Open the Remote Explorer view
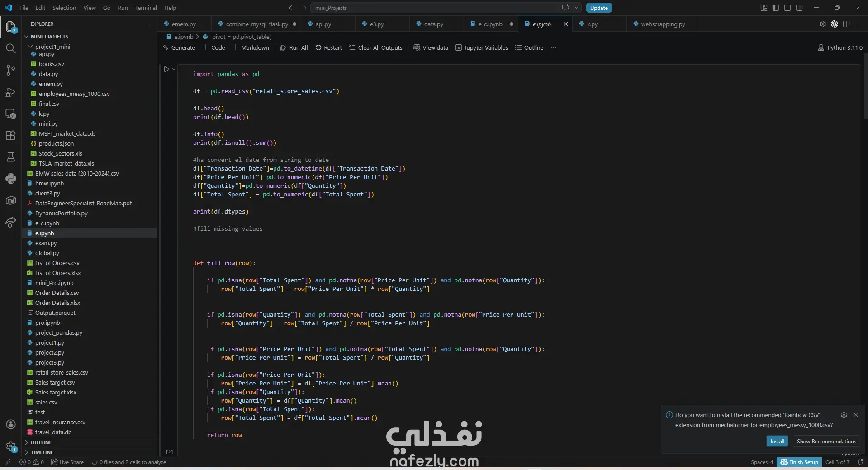 click(11, 114)
